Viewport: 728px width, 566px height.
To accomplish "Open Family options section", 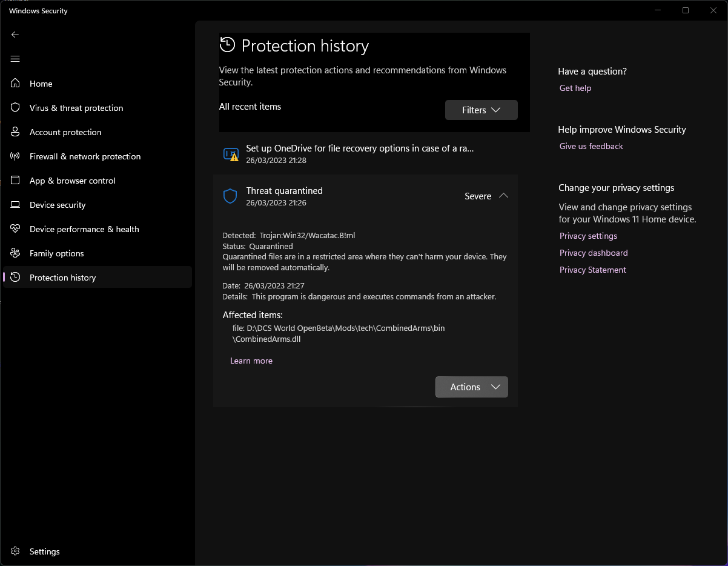I will click(x=98, y=253).
